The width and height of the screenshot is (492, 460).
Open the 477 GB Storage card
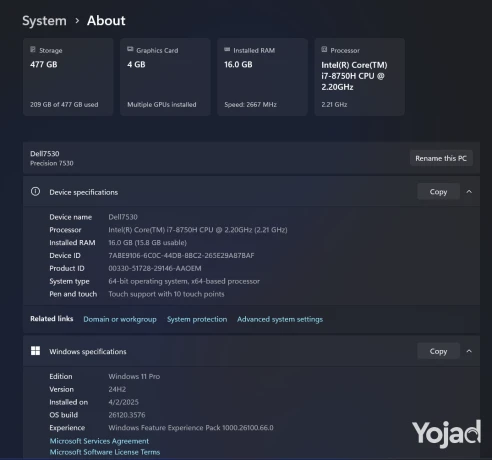(x=68, y=77)
